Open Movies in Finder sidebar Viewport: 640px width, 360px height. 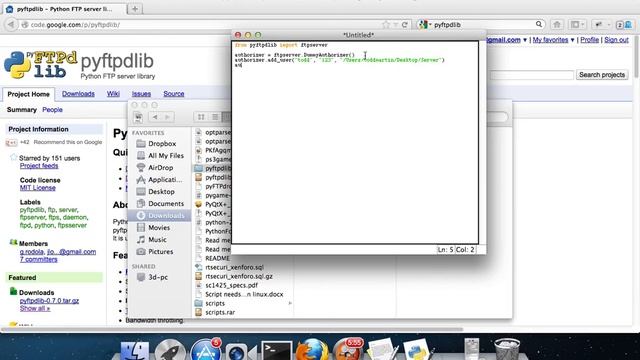(x=158, y=227)
